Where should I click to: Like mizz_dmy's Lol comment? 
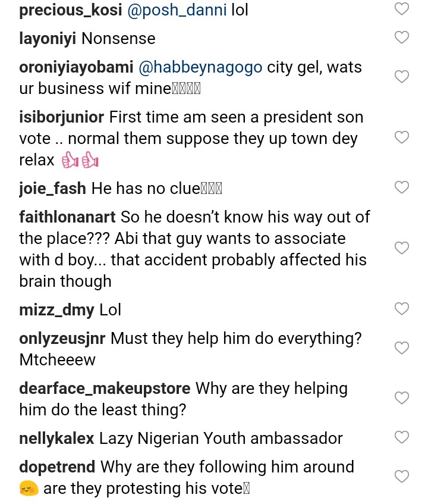click(402, 309)
